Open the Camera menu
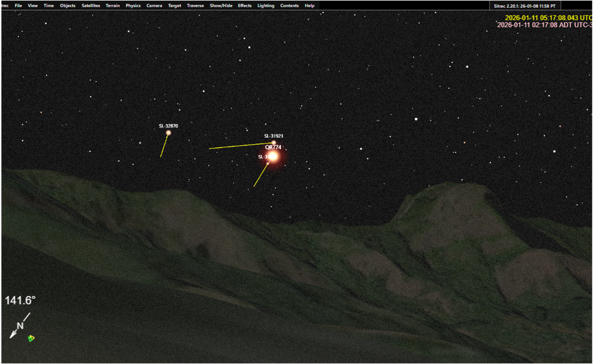Screen dimensions: 594x364 click(154, 5)
